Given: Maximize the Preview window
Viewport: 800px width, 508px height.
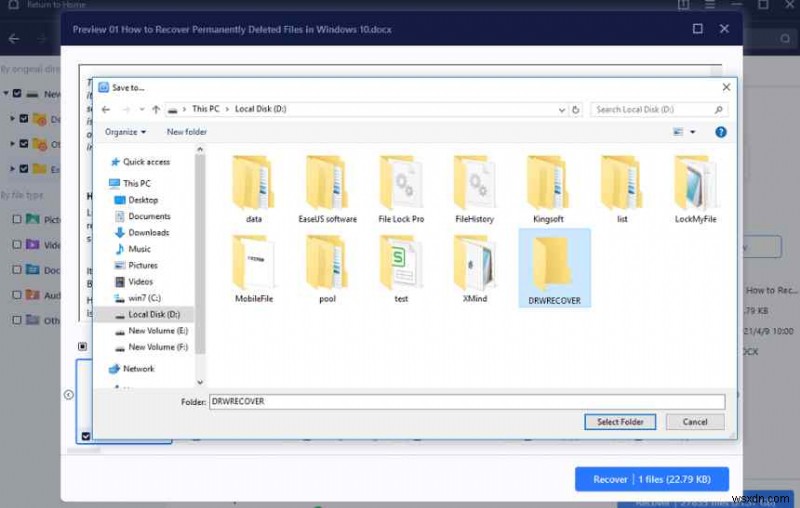Looking at the screenshot, I should pyautogui.click(x=697, y=29).
